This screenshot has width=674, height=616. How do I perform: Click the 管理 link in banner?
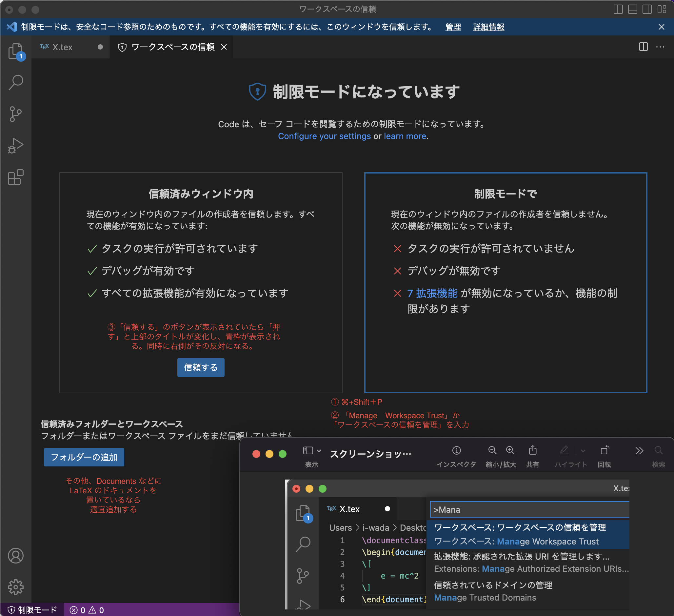point(453,27)
